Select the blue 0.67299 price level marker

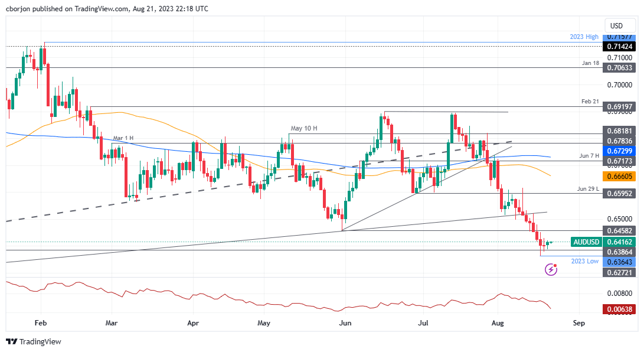619,151
